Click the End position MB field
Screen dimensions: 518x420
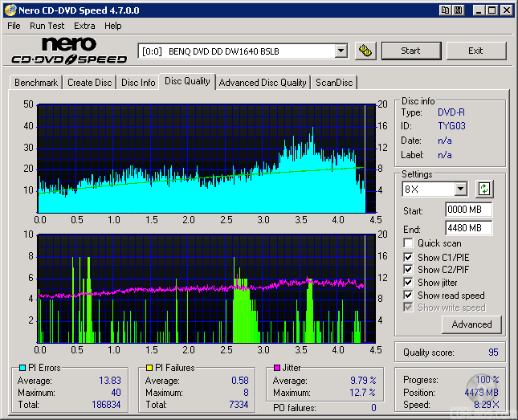point(468,228)
